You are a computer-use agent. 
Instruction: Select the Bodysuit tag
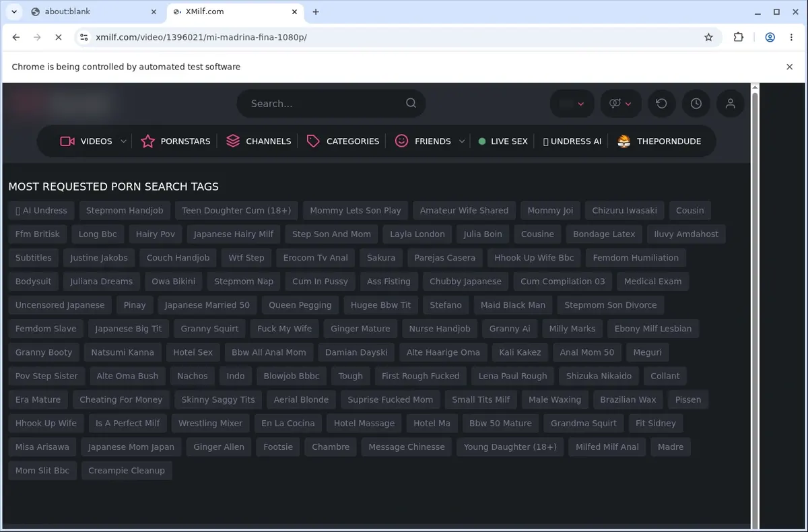tap(34, 281)
